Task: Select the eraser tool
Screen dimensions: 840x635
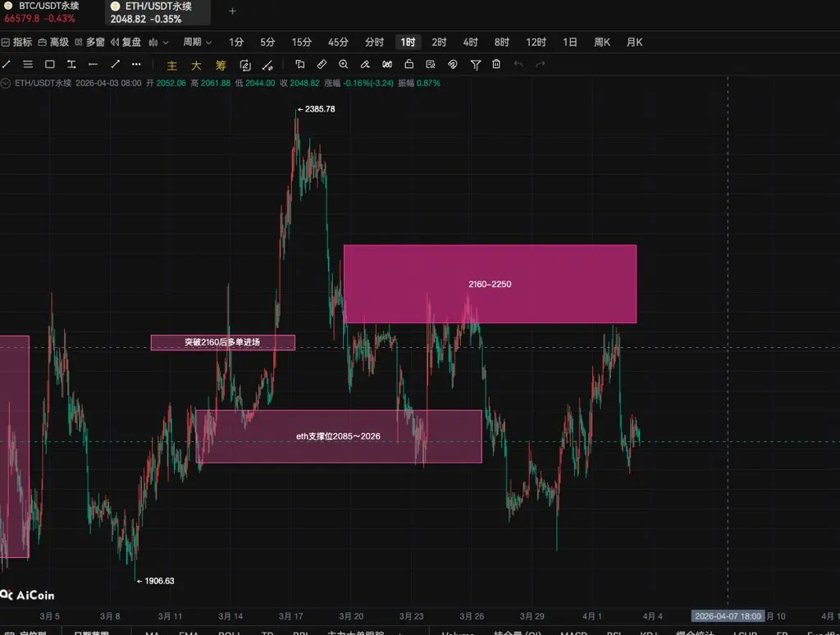Action: pos(365,64)
